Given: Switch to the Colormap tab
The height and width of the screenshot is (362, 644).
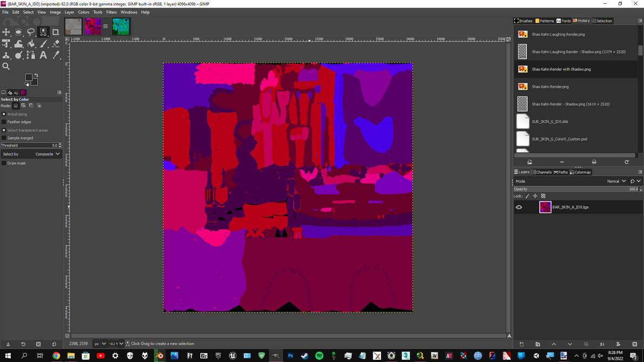Looking at the screenshot, I should click(580, 172).
